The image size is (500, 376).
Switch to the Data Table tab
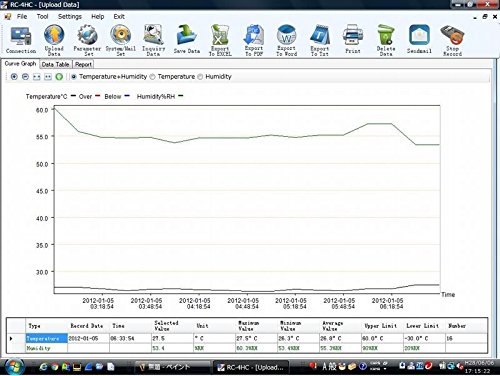point(55,64)
